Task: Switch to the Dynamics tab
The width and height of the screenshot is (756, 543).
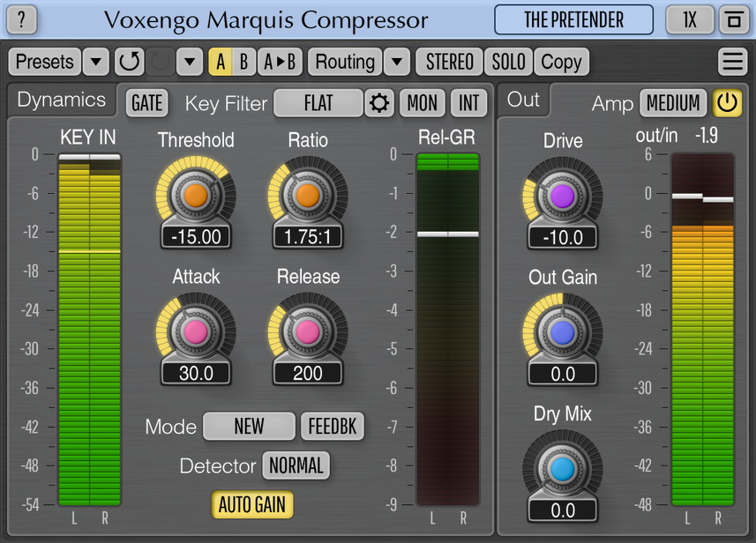Action: coord(62,100)
